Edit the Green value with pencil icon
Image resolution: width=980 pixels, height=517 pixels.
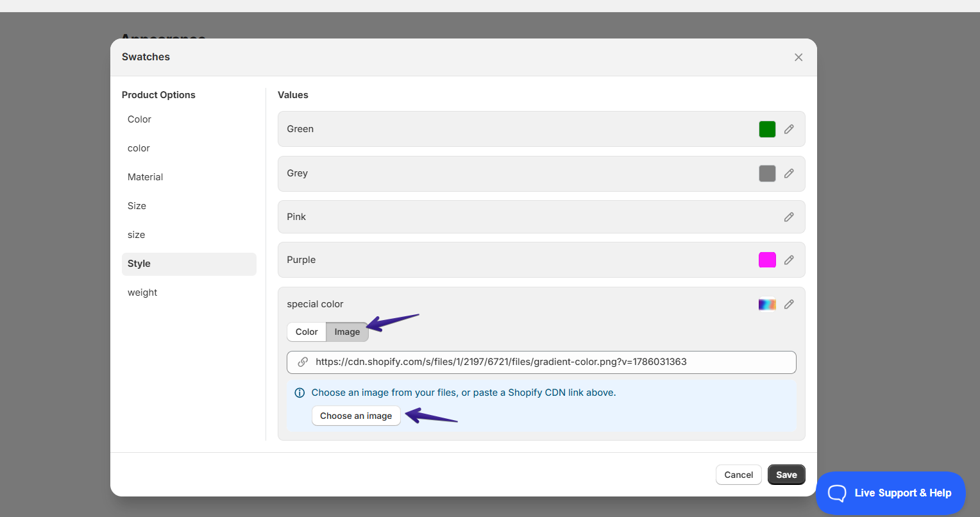pos(789,129)
